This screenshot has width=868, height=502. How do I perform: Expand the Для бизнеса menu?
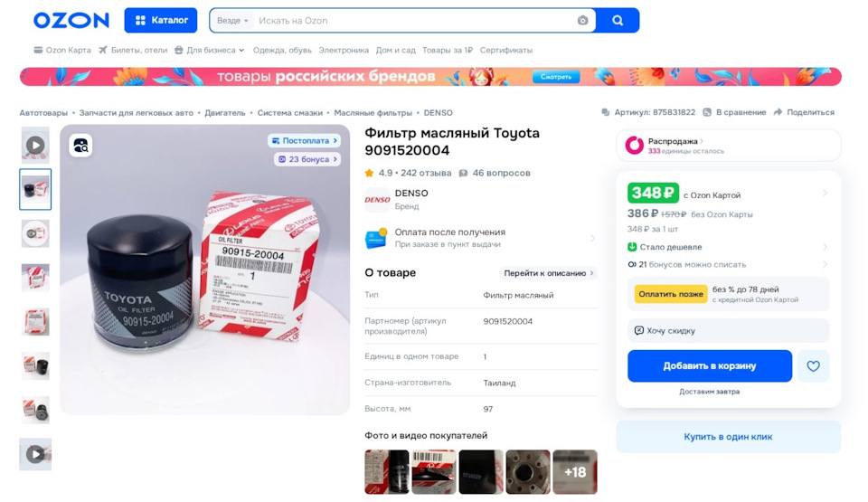pyautogui.click(x=209, y=50)
